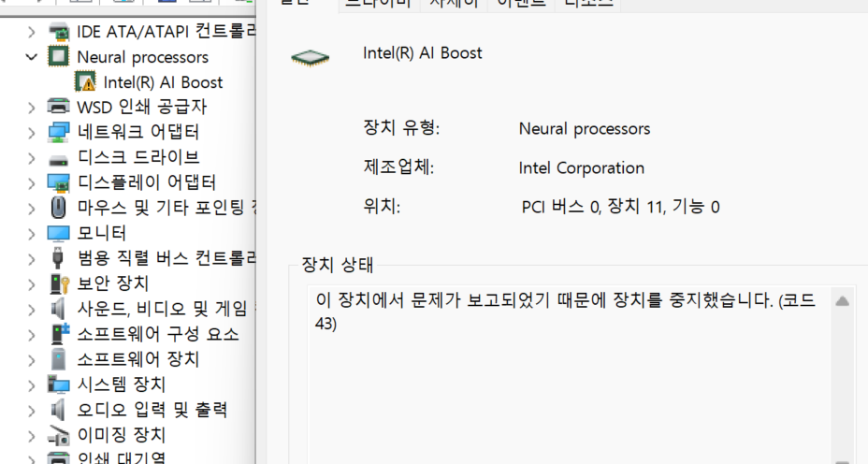
Task: Click the 디스크 드라이브 drive icon
Action: (59, 161)
